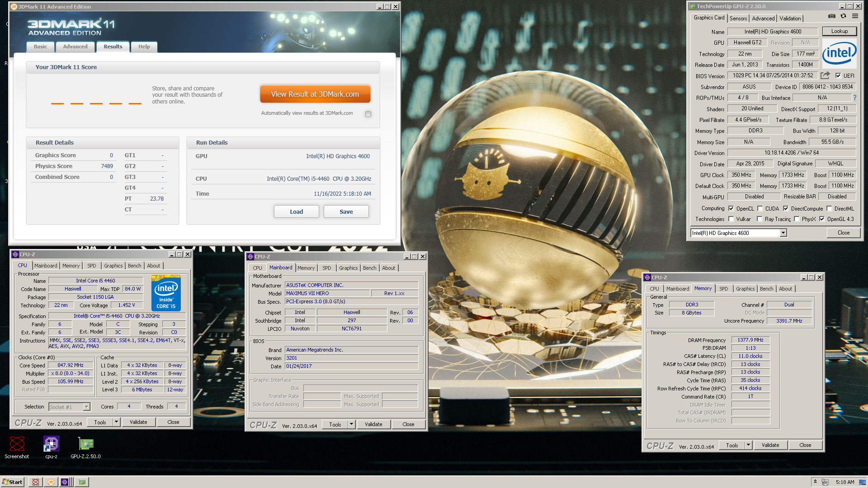The width and height of the screenshot is (868, 488).
Task: Click Validate in CPU-Z Memory window
Action: 770,445
